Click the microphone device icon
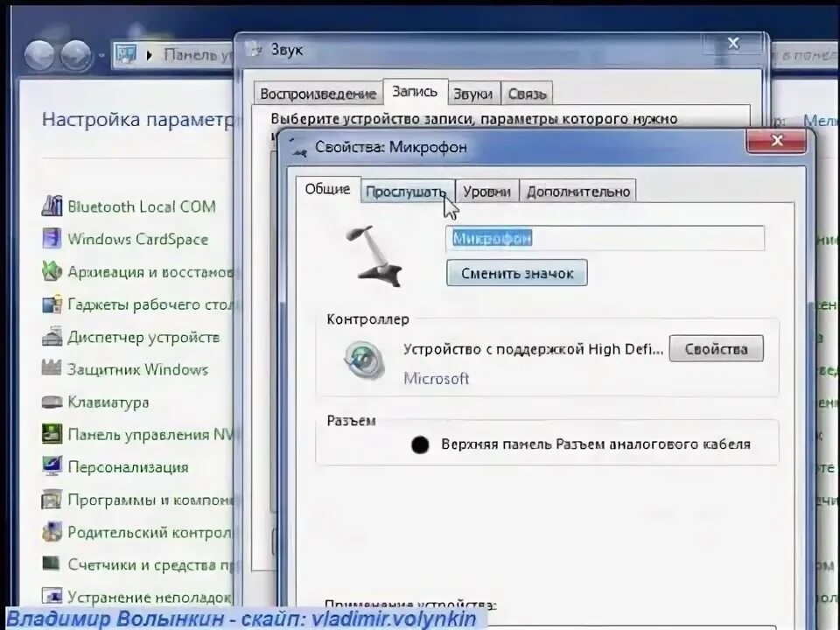840x630 pixels. click(x=374, y=255)
